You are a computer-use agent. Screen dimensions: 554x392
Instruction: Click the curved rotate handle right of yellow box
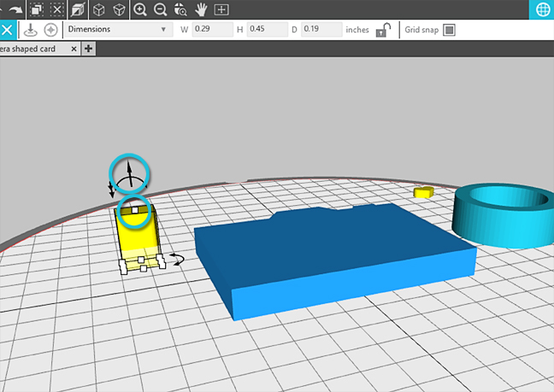[x=177, y=259]
